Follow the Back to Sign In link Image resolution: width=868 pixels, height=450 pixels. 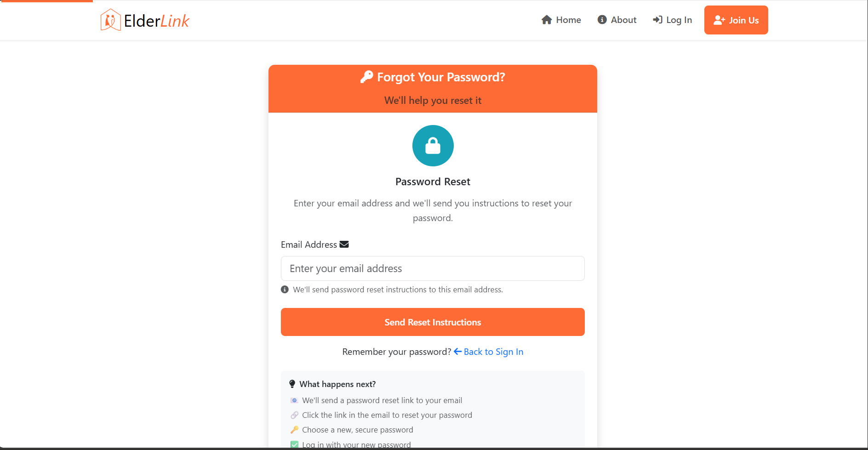493,351
